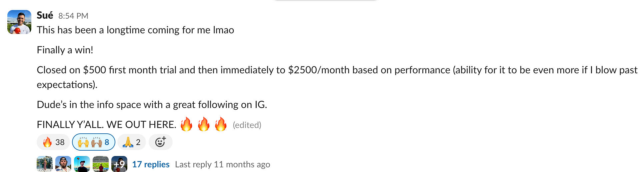
Task: Remove your raised hands reaction showing 8
Action: pos(93,142)
